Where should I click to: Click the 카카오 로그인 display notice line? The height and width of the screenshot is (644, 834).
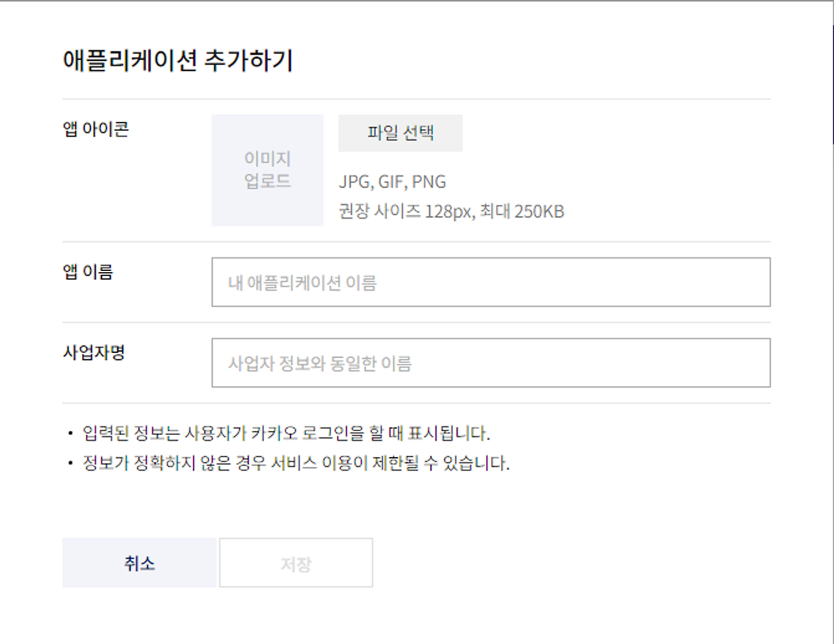click(x=286, y=433)
